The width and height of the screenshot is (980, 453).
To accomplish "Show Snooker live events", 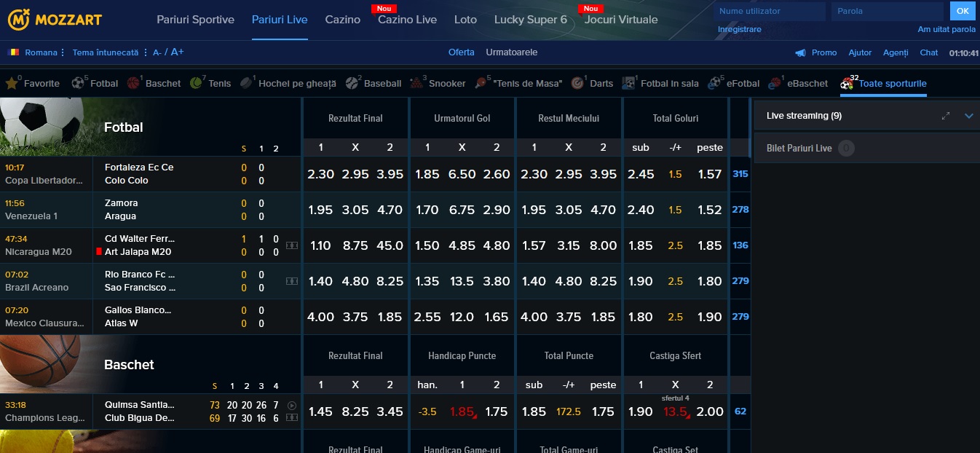I will point(438,83).
